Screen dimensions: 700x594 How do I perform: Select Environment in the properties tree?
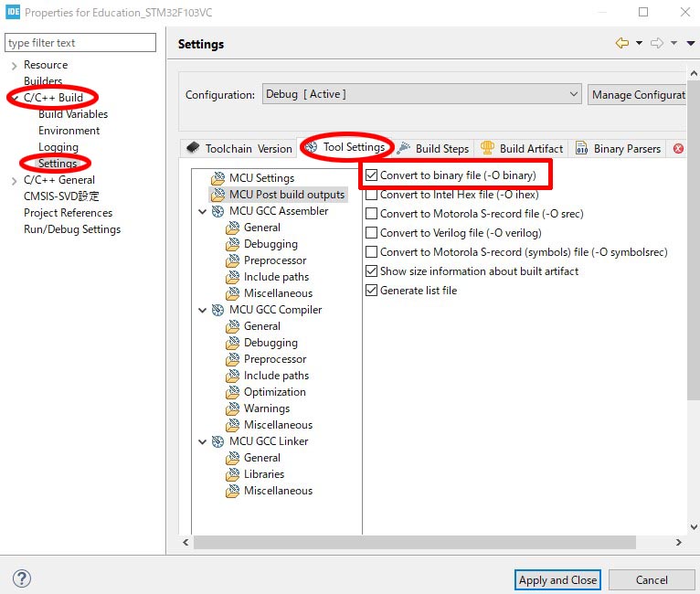click(69, 131)
